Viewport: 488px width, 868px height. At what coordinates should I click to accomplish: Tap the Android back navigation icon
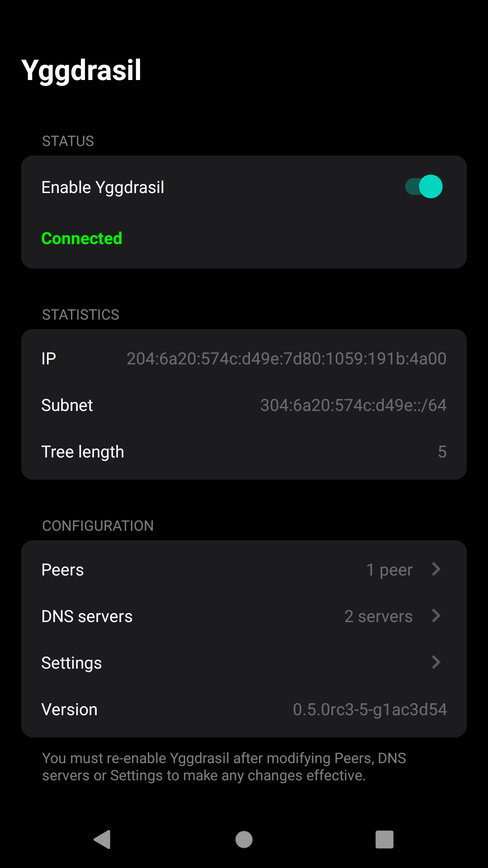(x=103, y=840)
